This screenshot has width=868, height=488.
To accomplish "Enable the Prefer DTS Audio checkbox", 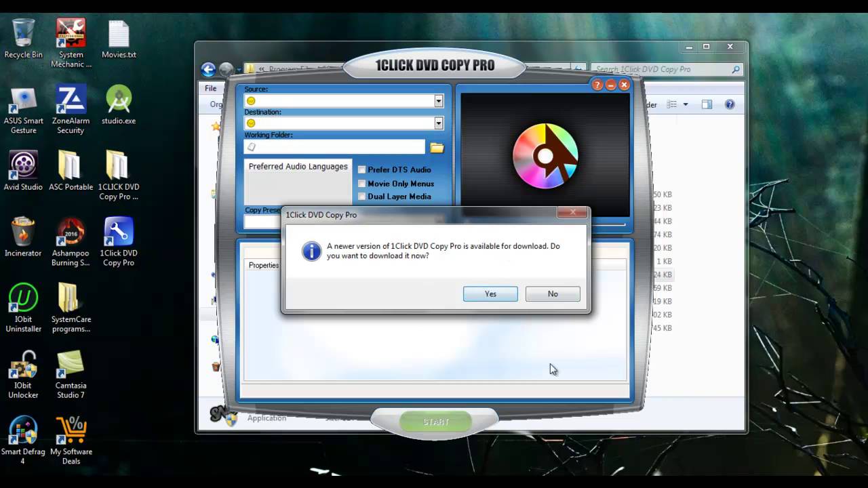I will [362, 170].
